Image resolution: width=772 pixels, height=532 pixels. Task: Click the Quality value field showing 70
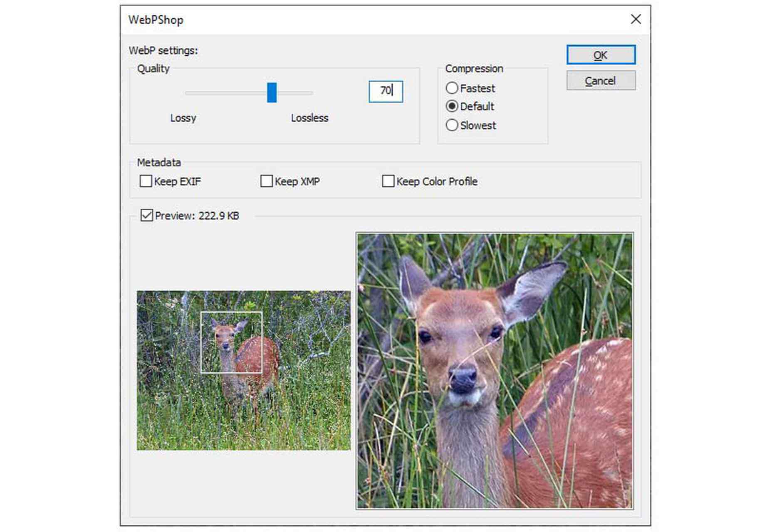(x=386, y=91)
